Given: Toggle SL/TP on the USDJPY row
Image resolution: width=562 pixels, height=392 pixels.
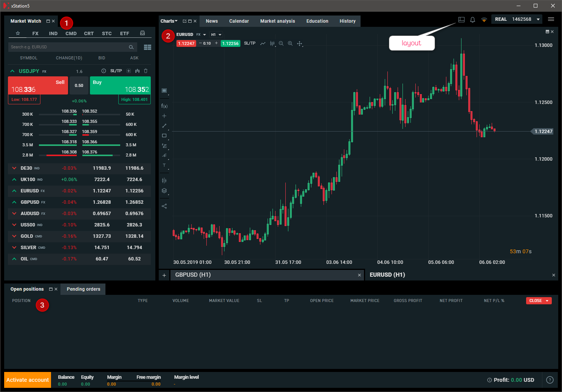Looking at the screenshot, I should click(116, 71).
